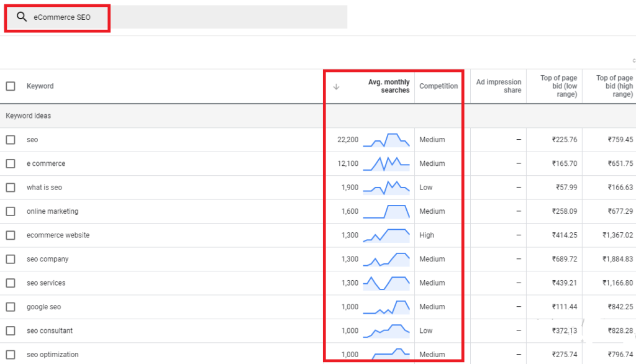636x364 pixels.
Task: Open trend chart for 'what is seo'
Action: 386,188
